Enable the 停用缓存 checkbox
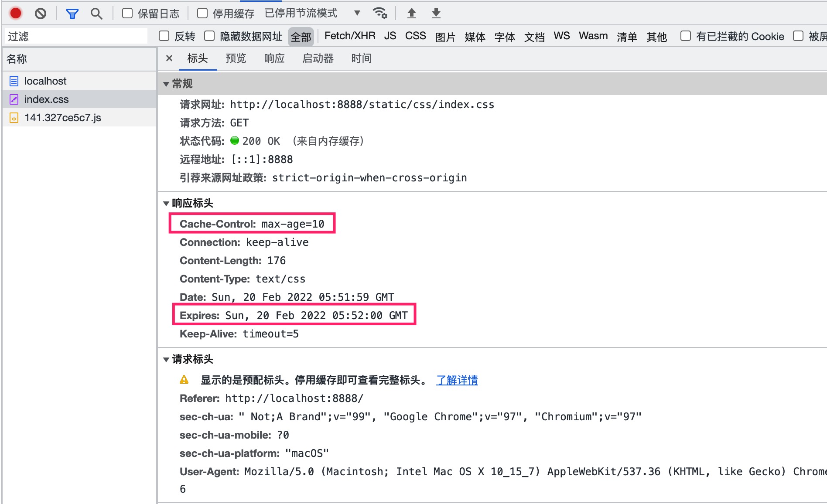Viewport: 827px width, 504px height. click(x=202, y=14)
